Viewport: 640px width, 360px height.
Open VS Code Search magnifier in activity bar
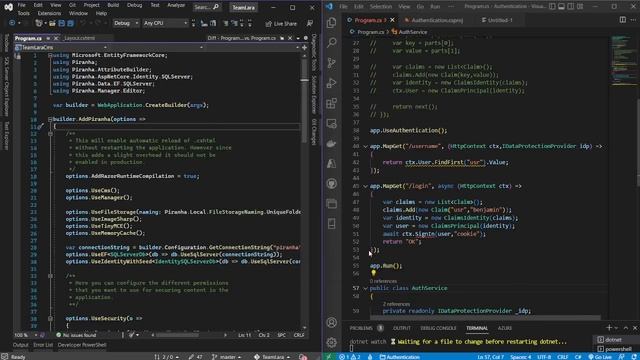click(x=331, y=42)
